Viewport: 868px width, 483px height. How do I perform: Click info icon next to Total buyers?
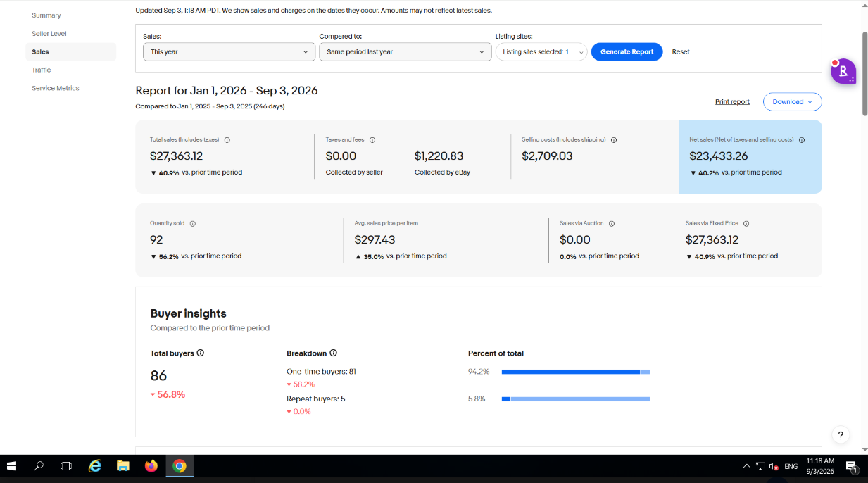(x=201, y=353)
